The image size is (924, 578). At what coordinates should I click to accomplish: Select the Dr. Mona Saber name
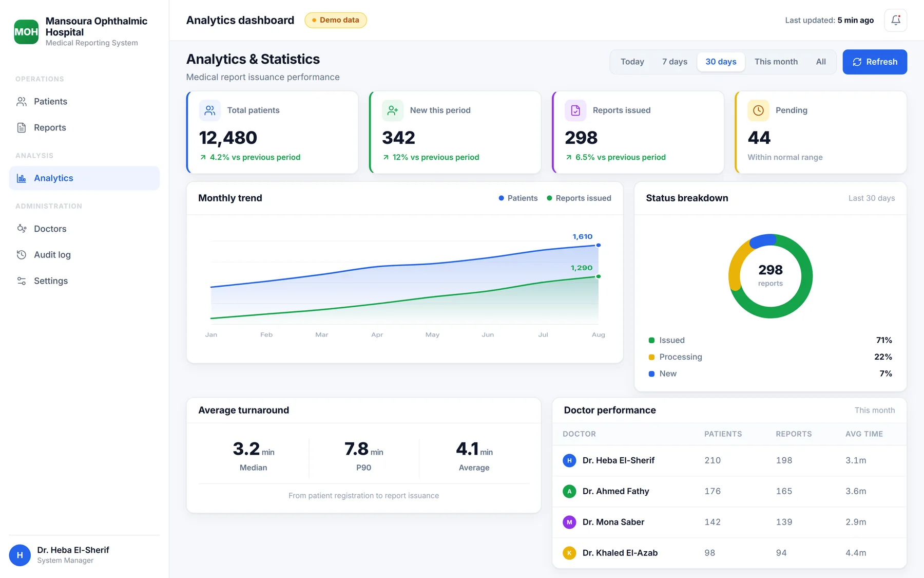point(613,523)
